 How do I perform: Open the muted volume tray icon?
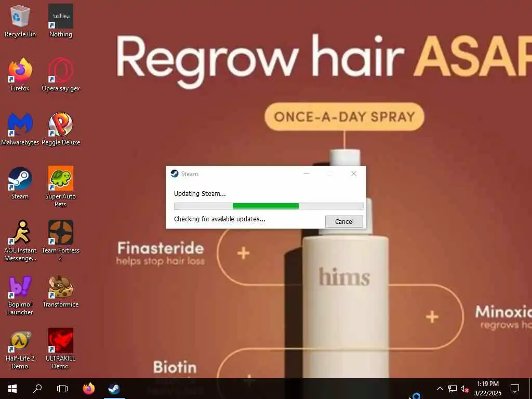pos(465,389)
